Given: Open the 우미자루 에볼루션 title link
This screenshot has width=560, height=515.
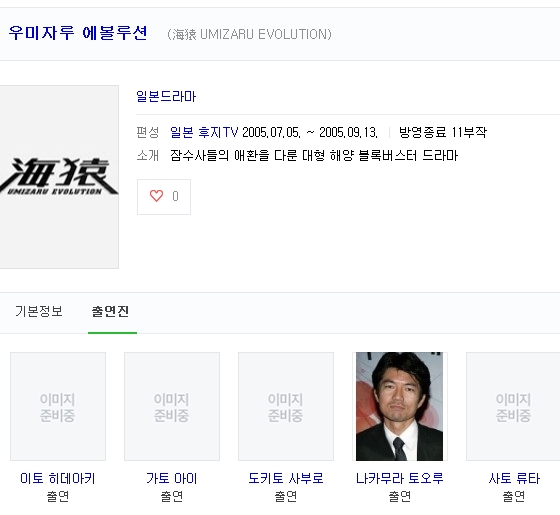Looking at the screenshot, I should pos(78,33).
